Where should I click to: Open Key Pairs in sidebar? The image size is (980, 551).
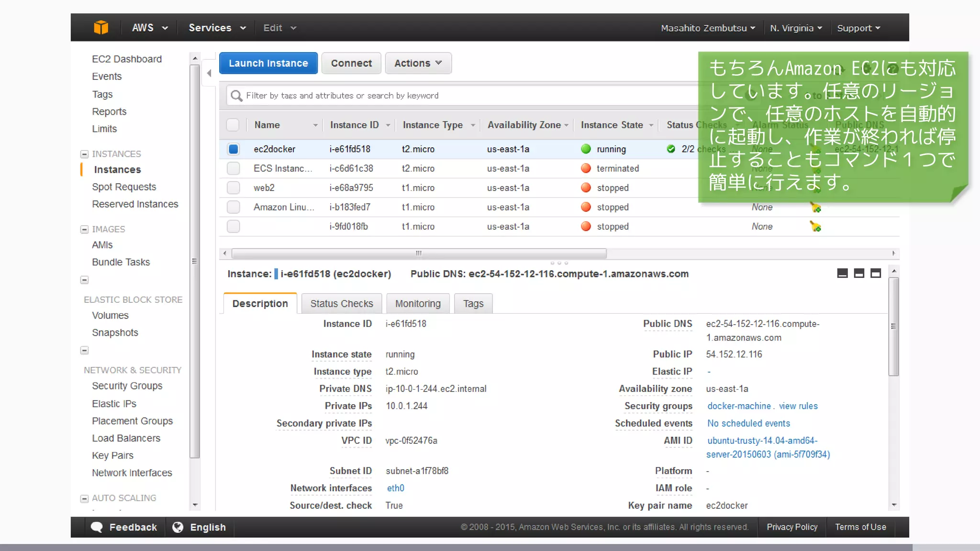click(x=112, y=455)
